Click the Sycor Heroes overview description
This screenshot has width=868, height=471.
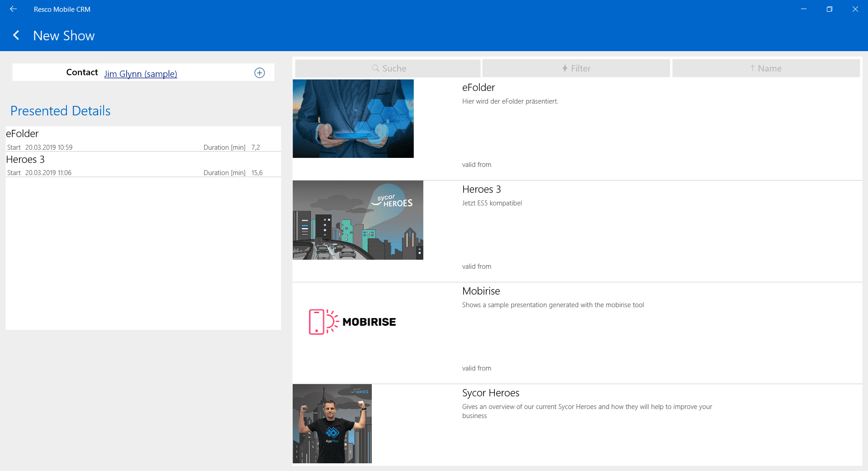[x=587, y=411]
